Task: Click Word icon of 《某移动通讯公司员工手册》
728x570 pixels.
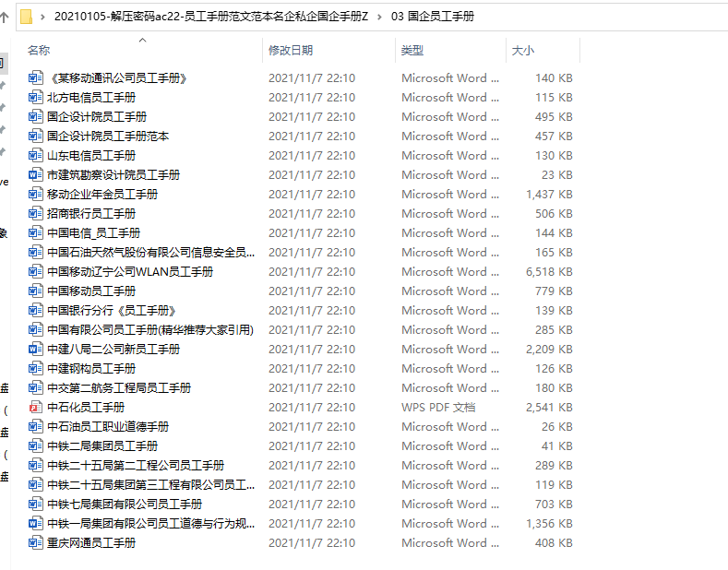Action: (36, 77)
